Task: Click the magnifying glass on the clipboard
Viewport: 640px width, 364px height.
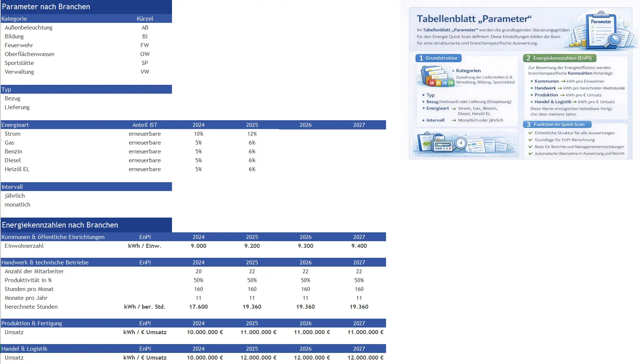Action: pyautogui.click(x=614, y=39)
